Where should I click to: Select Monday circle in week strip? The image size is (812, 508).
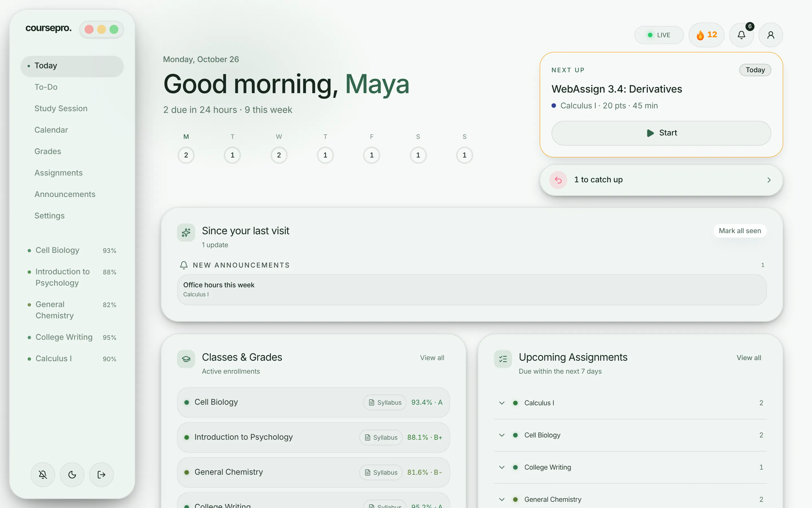(186, 155)
